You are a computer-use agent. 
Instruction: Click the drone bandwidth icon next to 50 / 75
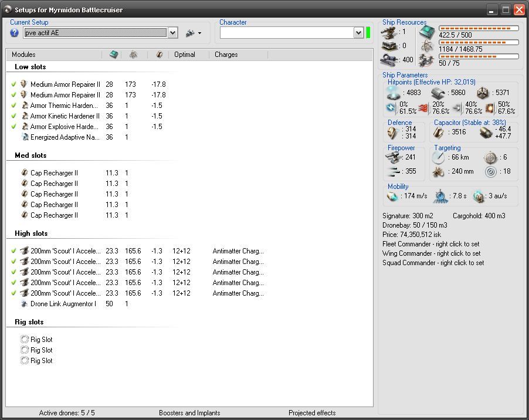(x=426, y=61)
